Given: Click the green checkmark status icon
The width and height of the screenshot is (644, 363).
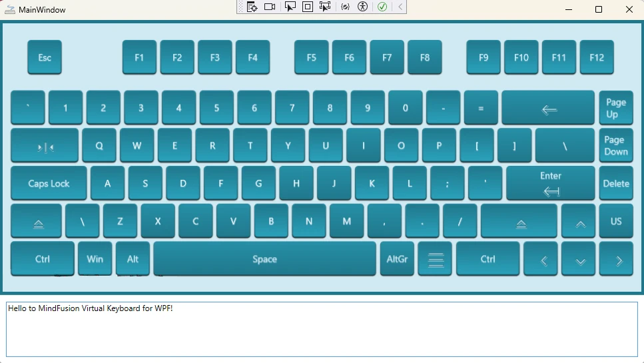Looking at the screenshot, I should 382,7.
